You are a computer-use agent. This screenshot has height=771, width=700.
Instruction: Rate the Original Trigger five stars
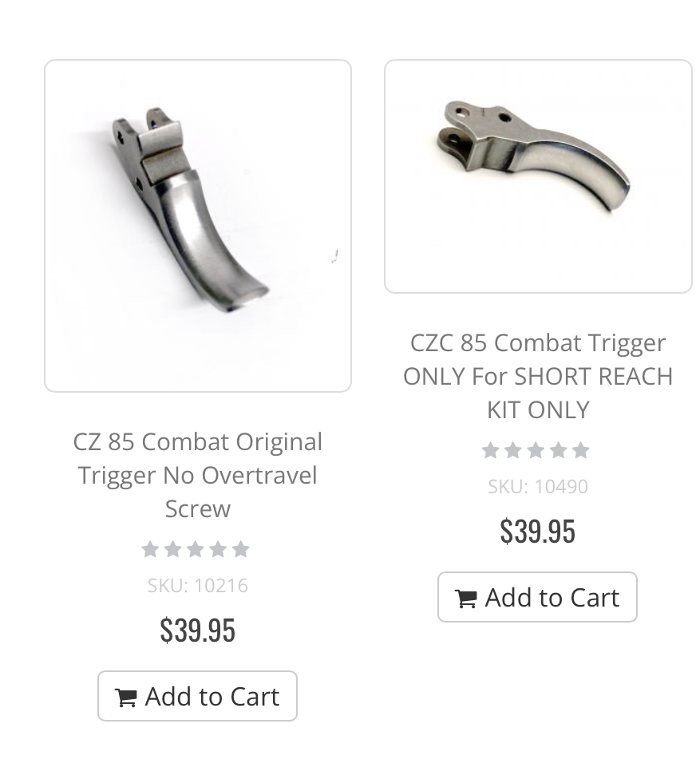[x=240, y=549]
